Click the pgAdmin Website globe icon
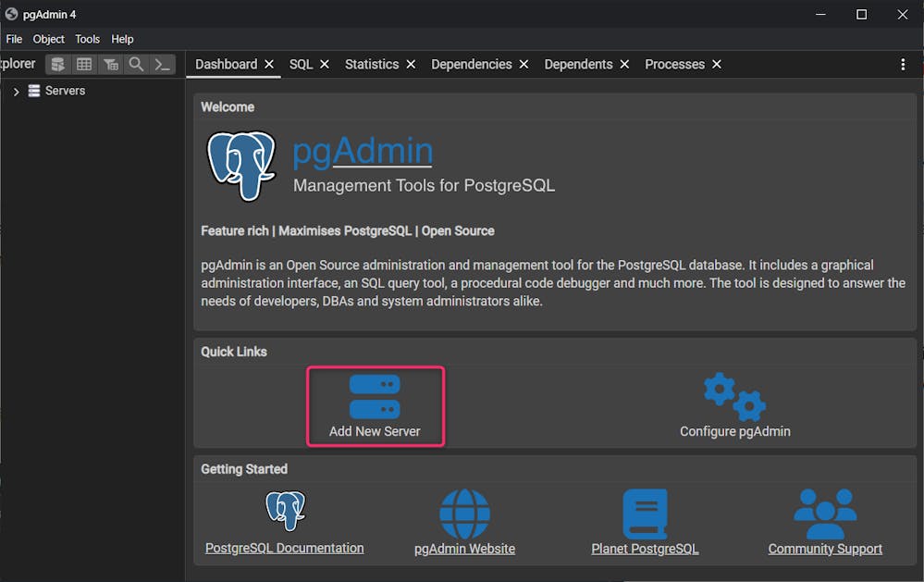Image resolution: width=924 pixels, height=582 pixels. (464, 514)
